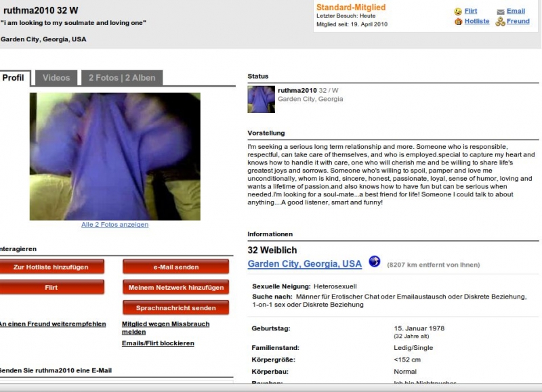Click Emails/Flirt blockieren link
Screen dimensions: 542x392
tap(158, 343)
